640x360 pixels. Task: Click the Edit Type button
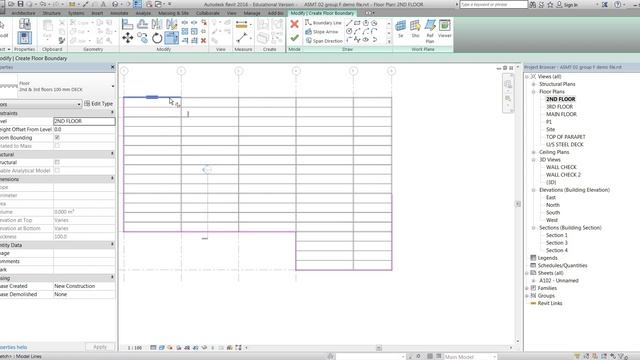[98, 104]
